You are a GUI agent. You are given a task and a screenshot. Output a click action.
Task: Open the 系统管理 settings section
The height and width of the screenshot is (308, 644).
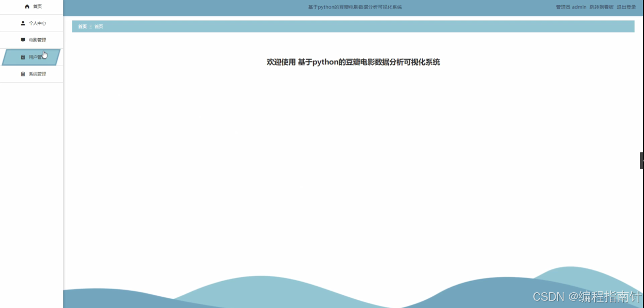(x=38, y=74)
